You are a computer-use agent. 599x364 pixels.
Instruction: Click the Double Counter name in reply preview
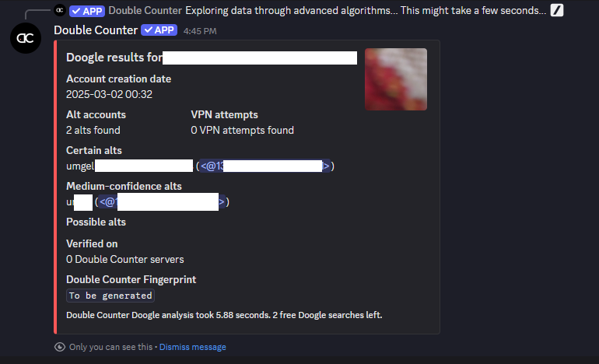[x=145, y=10]
